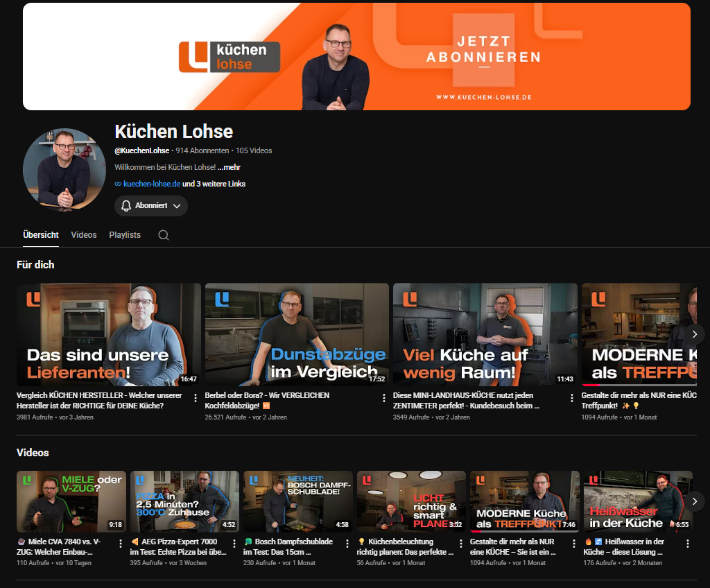The width and height of the screenshot is (710, 588).
Task: Play 'PIZZA in 2,5 Minuten?' thumbnail
Action: 184,501
